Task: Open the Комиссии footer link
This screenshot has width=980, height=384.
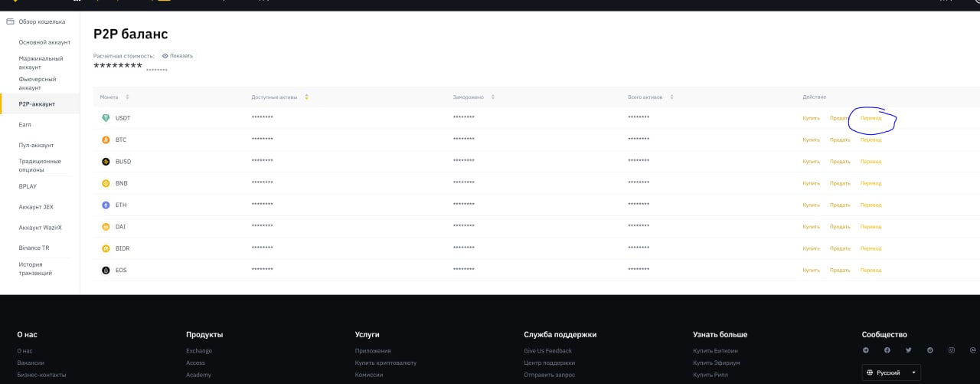Action: [x=369, y=375]
